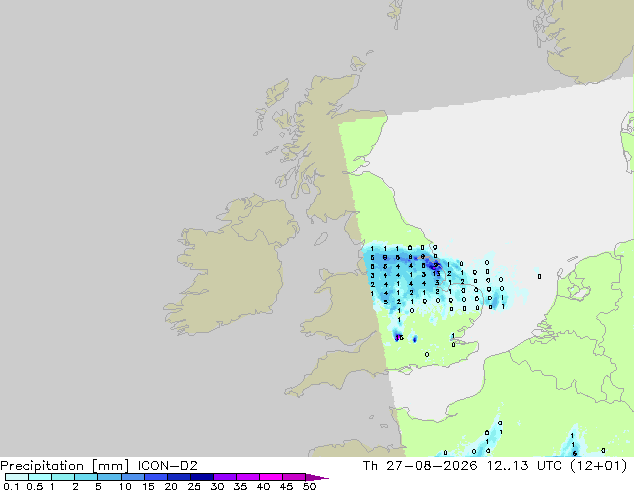
Task: Click the "0.1" legend scale label
Action: (x=11, y=486)
